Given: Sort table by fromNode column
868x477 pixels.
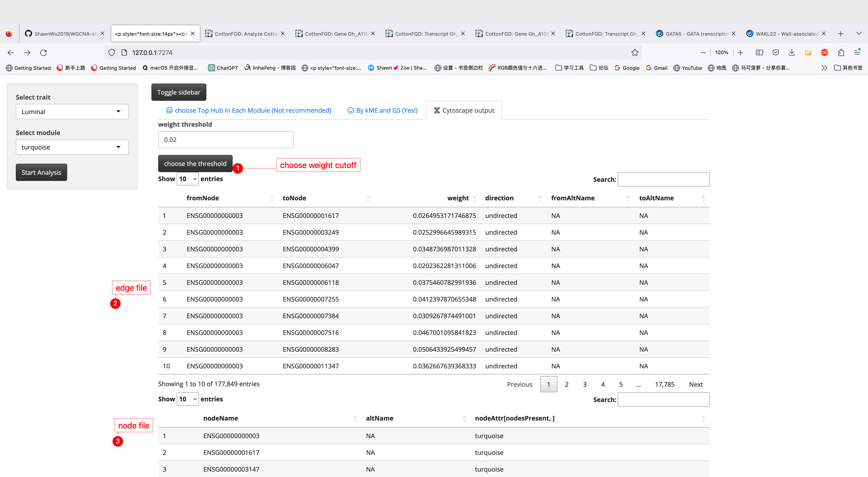Looking at the screenshot, I should pos(203,198).
